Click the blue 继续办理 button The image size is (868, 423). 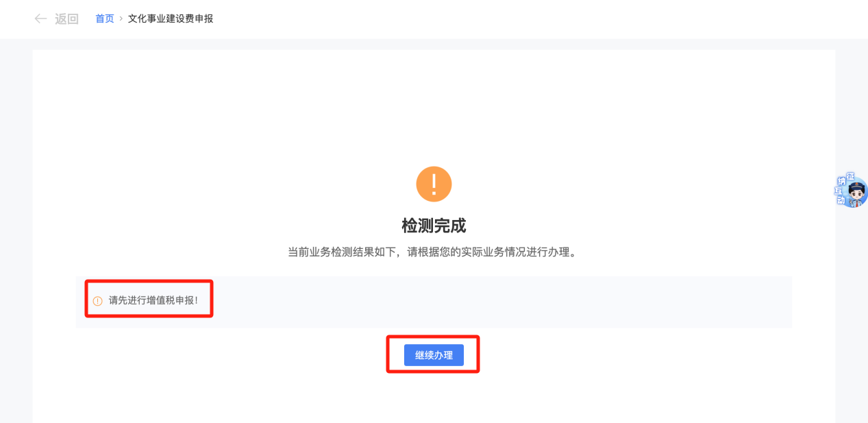pyautogui.click(x=434, y=355)
